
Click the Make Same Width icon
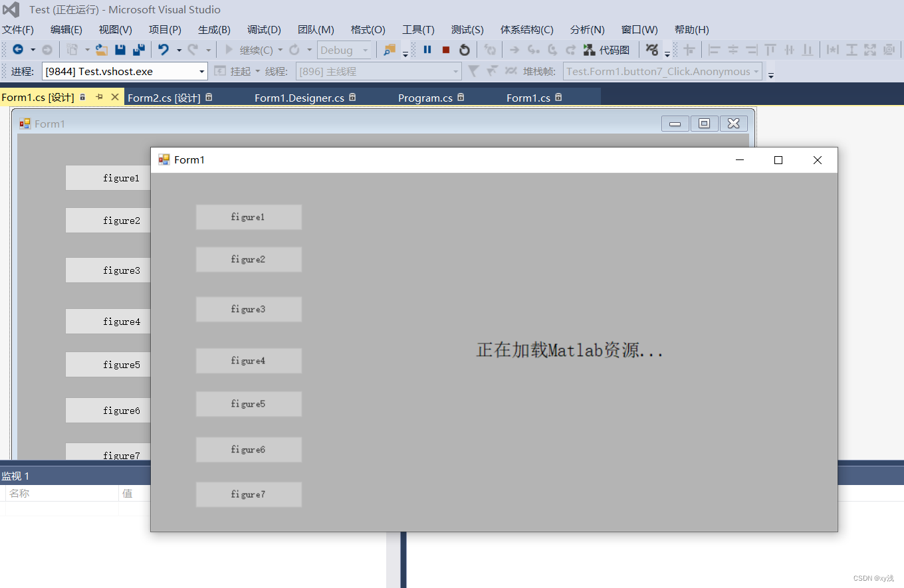(832, 50)
